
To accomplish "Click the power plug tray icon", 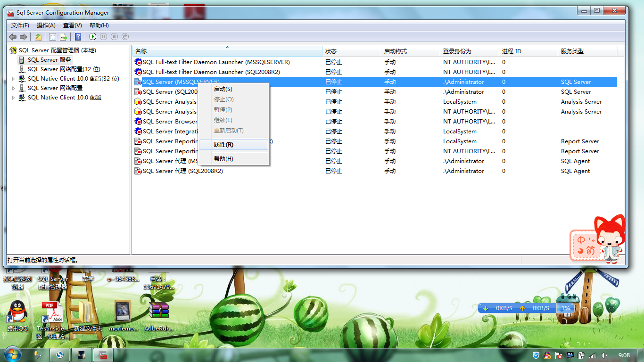I will (x=581, y=355).
